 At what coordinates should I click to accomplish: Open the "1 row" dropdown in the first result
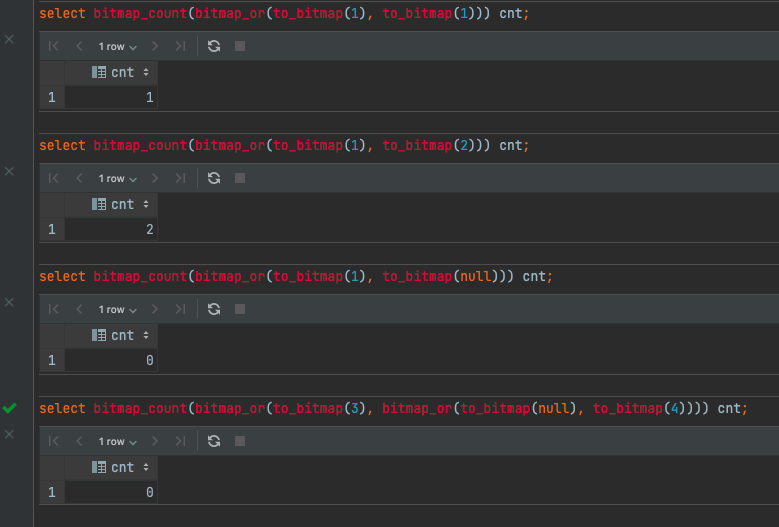(117, 46)
